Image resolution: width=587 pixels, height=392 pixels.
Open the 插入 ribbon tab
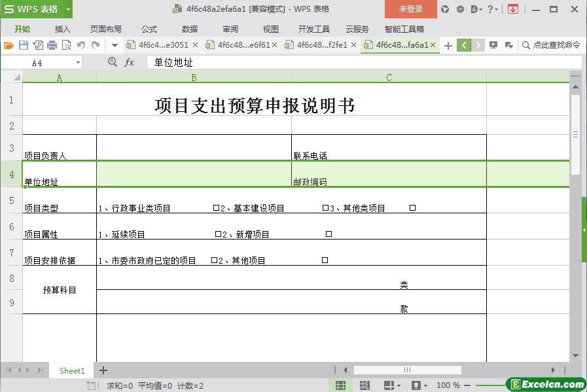62,29
